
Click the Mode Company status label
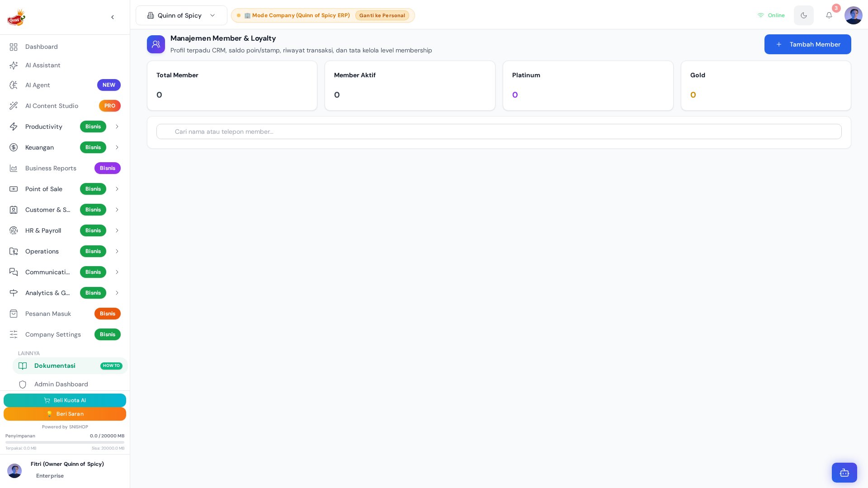click(297, 15)
